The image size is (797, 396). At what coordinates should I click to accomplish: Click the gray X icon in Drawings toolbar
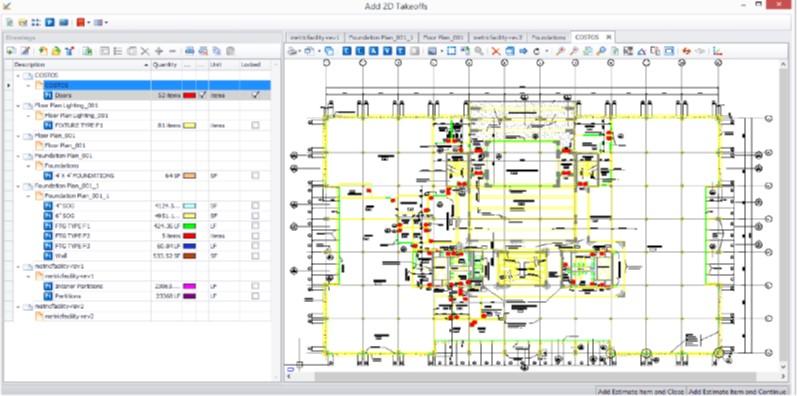[x=145, y=51]
